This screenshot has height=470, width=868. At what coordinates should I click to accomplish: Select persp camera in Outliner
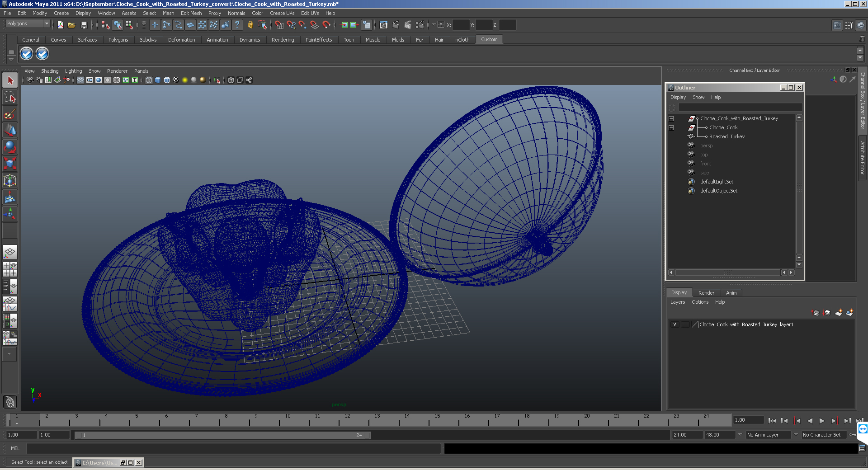[706, 146]
